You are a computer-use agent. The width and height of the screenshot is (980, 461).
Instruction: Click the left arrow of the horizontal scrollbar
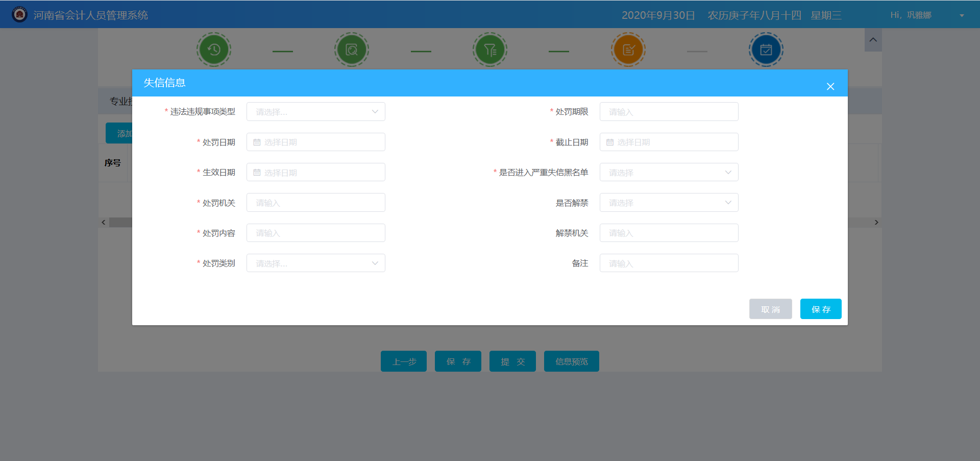tap(103, 222)
